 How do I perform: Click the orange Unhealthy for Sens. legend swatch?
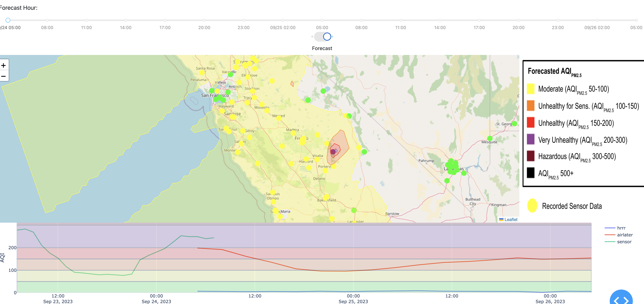(531, 106)
